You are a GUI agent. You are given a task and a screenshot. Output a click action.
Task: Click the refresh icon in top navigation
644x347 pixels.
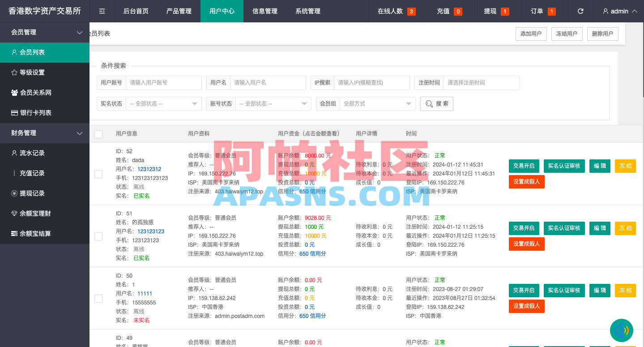coord(580,11)
